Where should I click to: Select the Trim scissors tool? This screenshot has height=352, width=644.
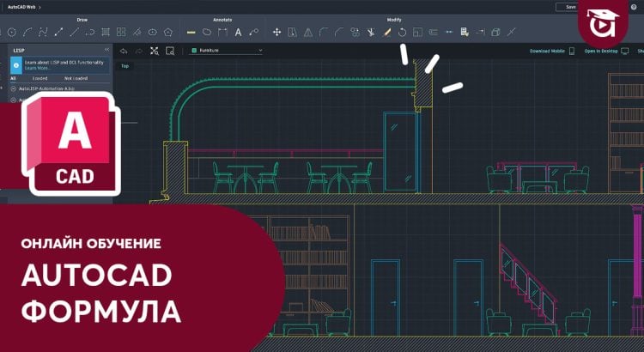point(370,32)
